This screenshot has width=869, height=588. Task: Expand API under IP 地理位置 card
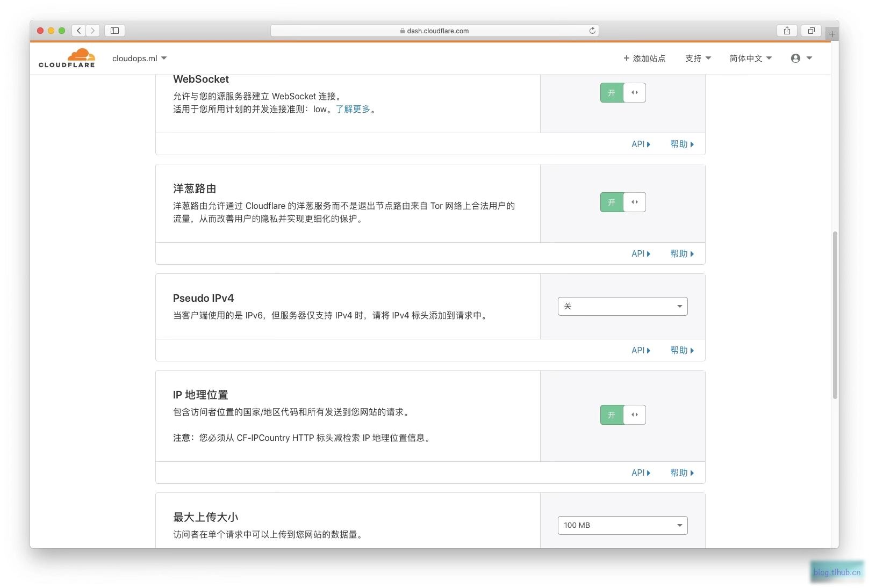pos(641,473)
